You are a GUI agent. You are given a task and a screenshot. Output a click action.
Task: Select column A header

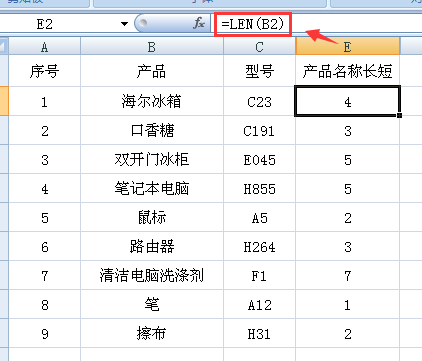44,47
